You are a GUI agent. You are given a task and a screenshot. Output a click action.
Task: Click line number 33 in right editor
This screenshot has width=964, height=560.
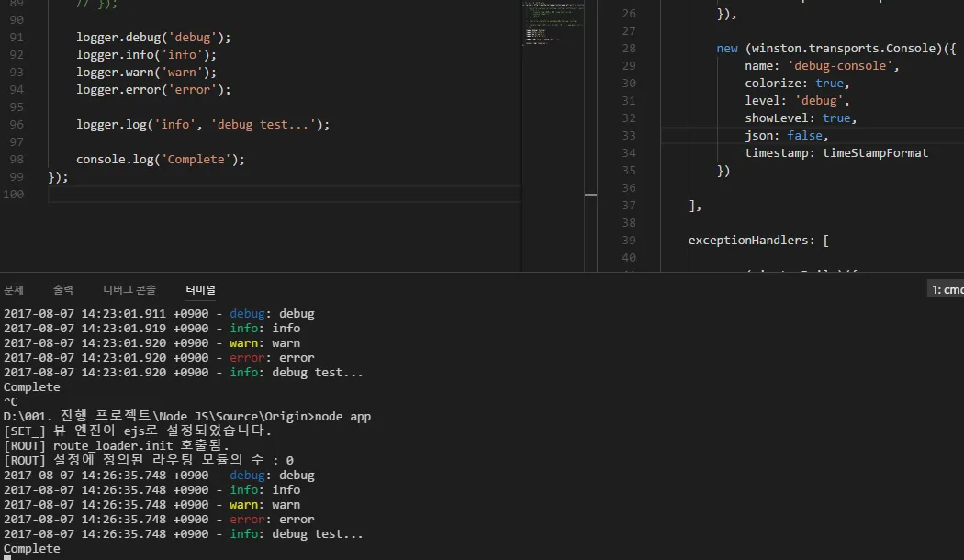629,136
